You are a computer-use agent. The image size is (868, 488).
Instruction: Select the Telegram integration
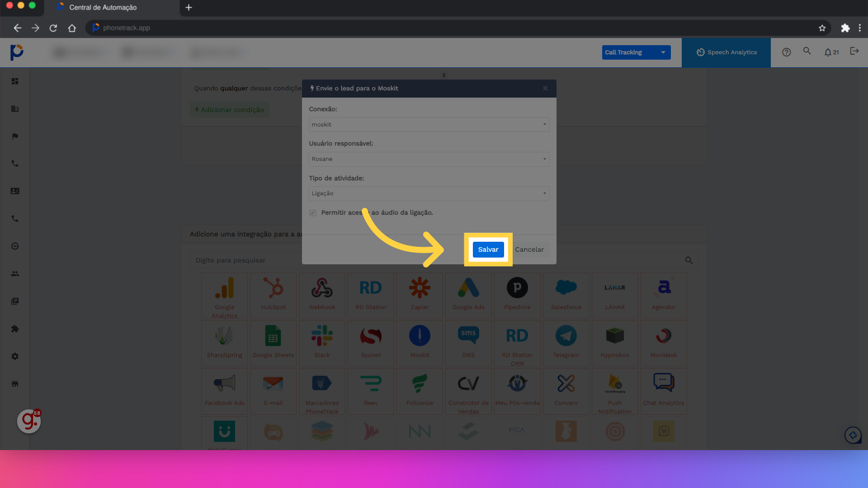pos(566,344)
